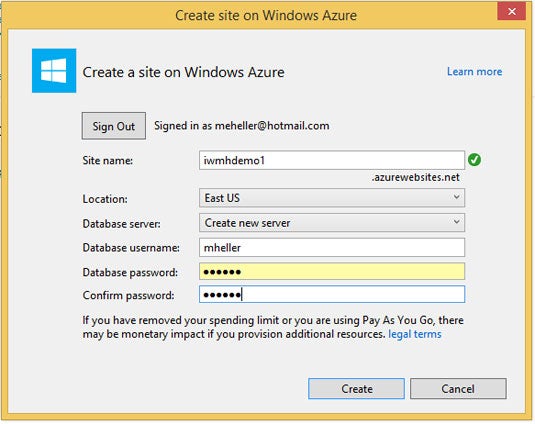Viewport: 535px width, 424px height.
Task: Click the Sign Out button
Action: tap(114, 126)
